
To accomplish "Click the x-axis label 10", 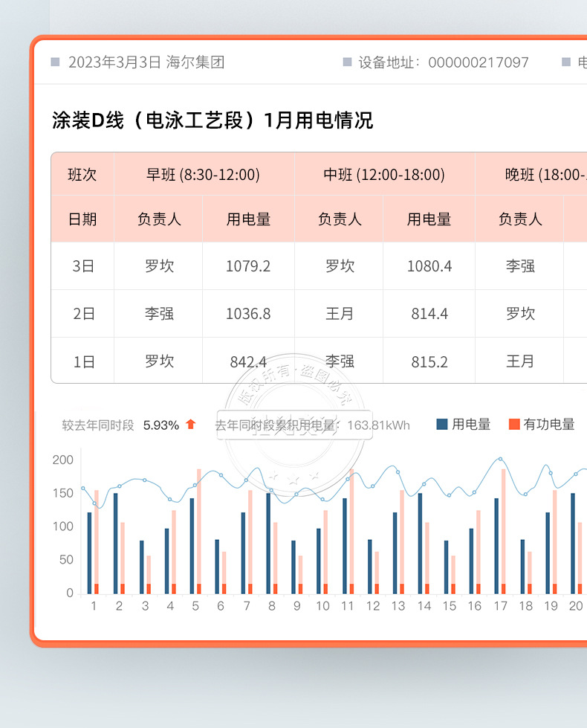I will (322, 606).
